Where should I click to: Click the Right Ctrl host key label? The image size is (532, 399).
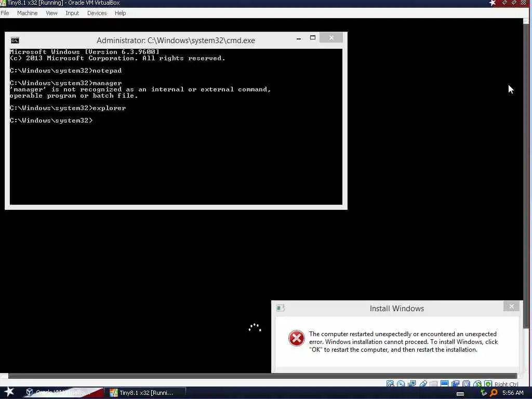pyautogui.click(x=506, y=384)
